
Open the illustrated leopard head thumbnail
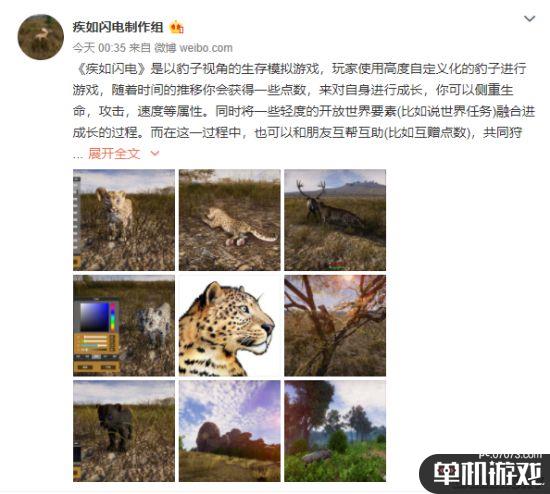(230, 326)
